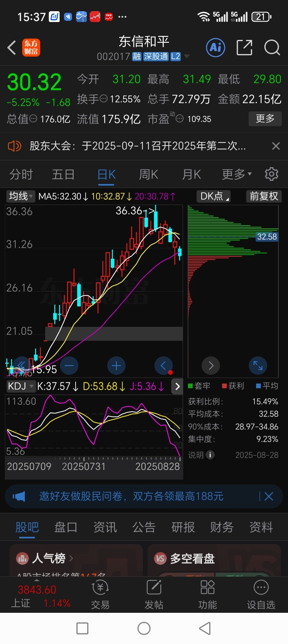Tap the Android home button
Image resolution: width=288 pixels, height=644 pixels.
tap(144, 628)
